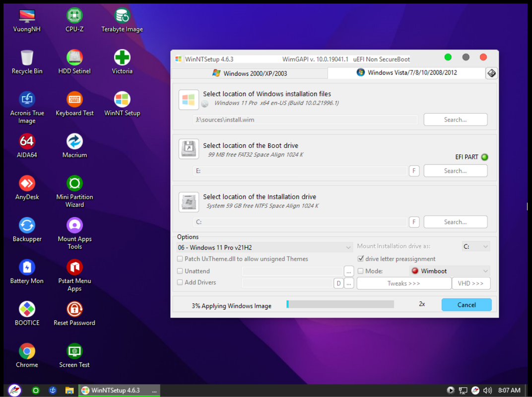Click the Add Drivers path field
The image size is (532, 397).
click(x=287, y=283)
